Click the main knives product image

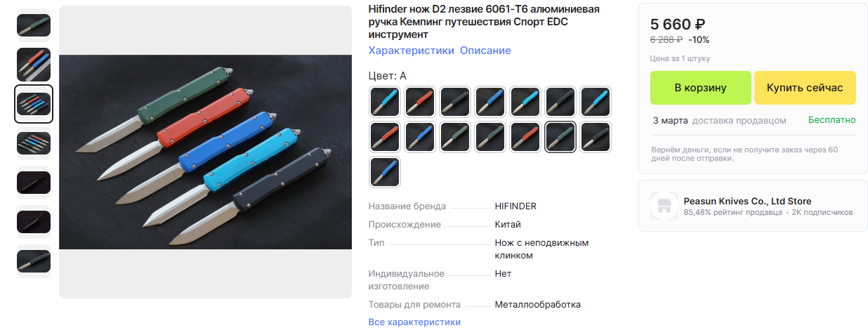[x=205, y=152]
